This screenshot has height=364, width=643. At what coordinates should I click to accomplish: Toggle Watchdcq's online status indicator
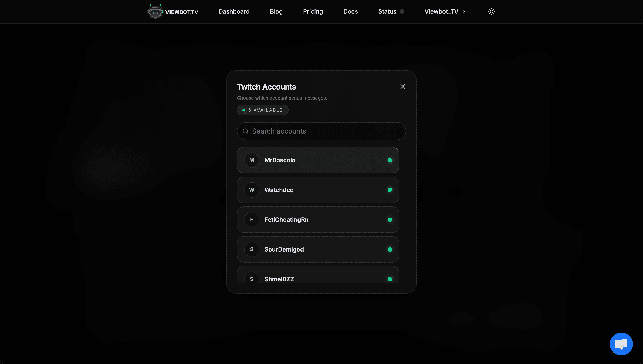click(x=390, y=190)
